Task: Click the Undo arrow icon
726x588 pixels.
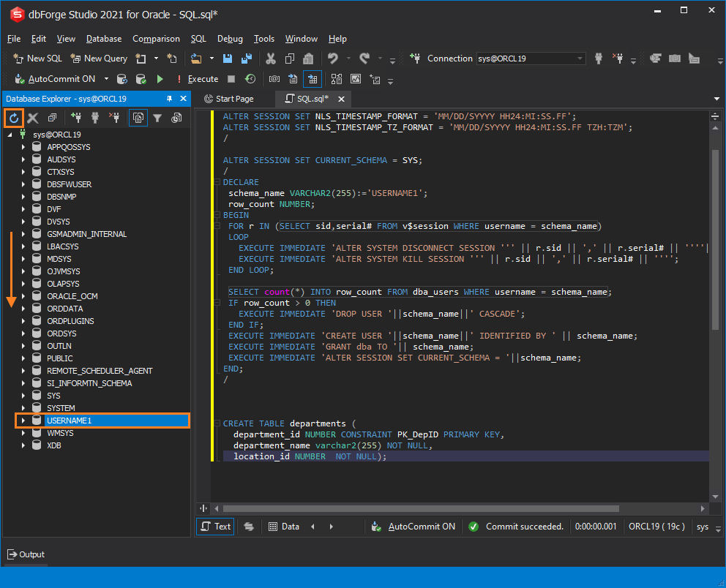Action: [333, 59]
